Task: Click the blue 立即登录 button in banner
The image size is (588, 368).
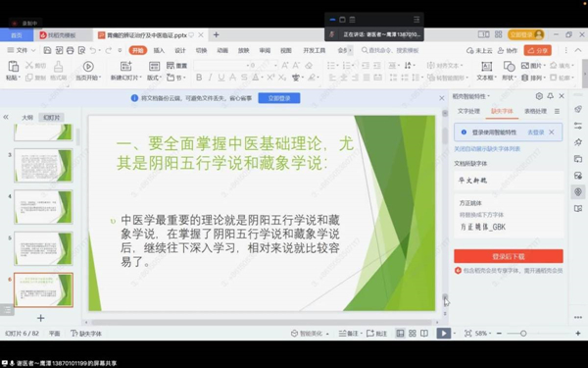Action: point(279,98)
